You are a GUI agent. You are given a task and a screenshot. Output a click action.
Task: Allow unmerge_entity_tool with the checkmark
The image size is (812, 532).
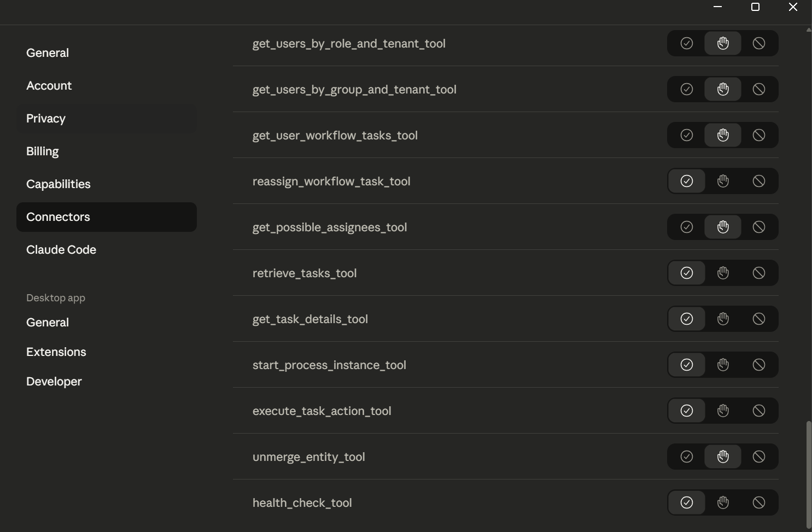click(x=687, y=457)
